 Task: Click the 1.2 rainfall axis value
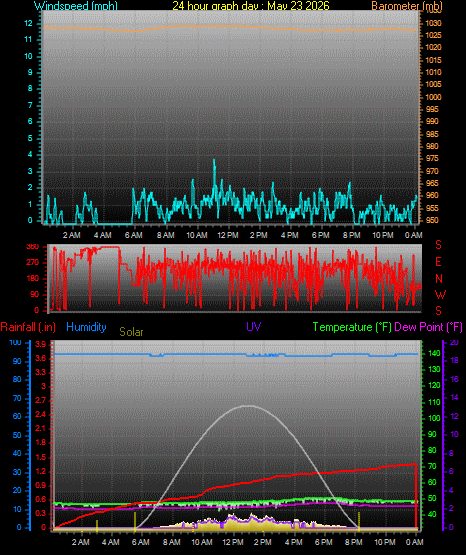[41, 471]
